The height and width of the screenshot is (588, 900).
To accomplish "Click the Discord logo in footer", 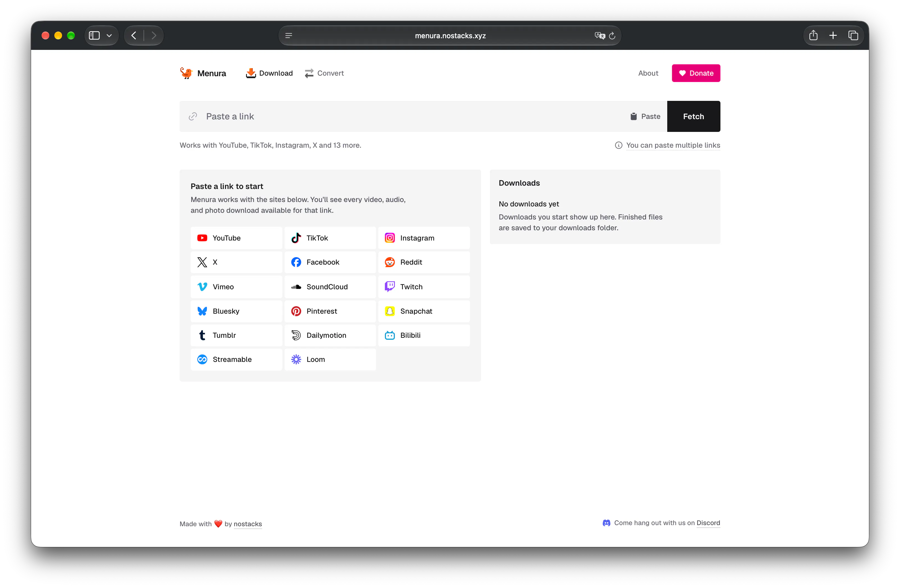I will pos(606,523).
